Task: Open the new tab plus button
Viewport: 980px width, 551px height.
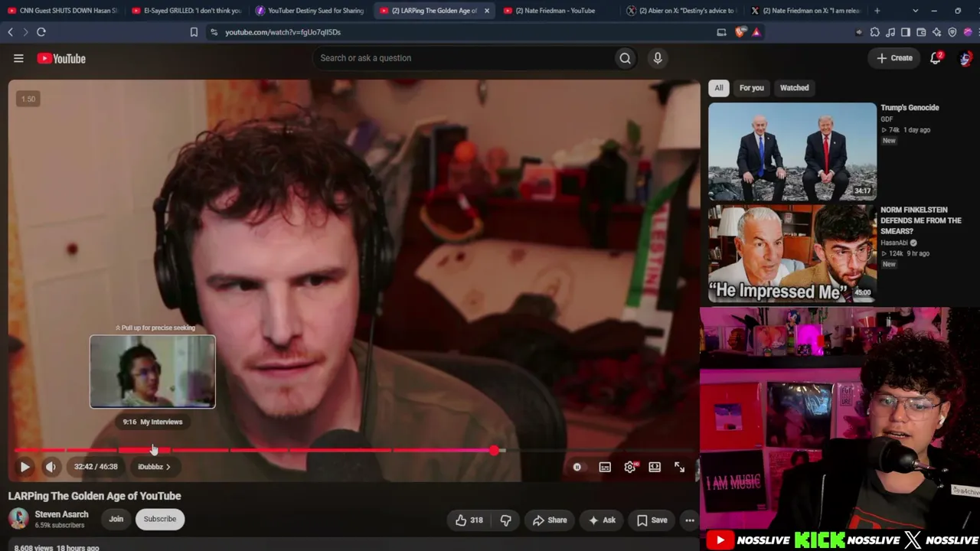Action: click(x=877, y=11)
